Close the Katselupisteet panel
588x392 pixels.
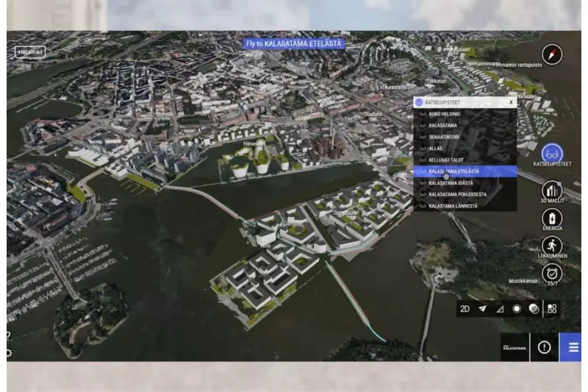pos(511,102)
